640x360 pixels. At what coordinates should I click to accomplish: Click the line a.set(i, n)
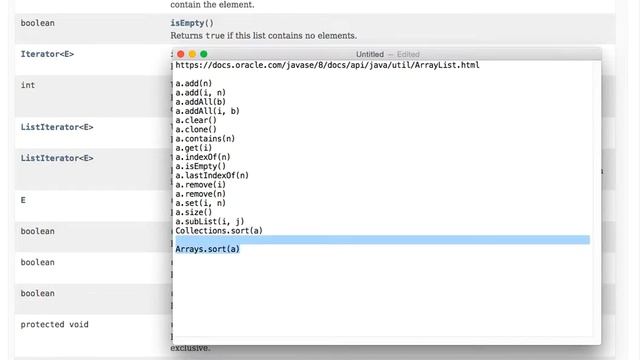click(x=200, y=203)
